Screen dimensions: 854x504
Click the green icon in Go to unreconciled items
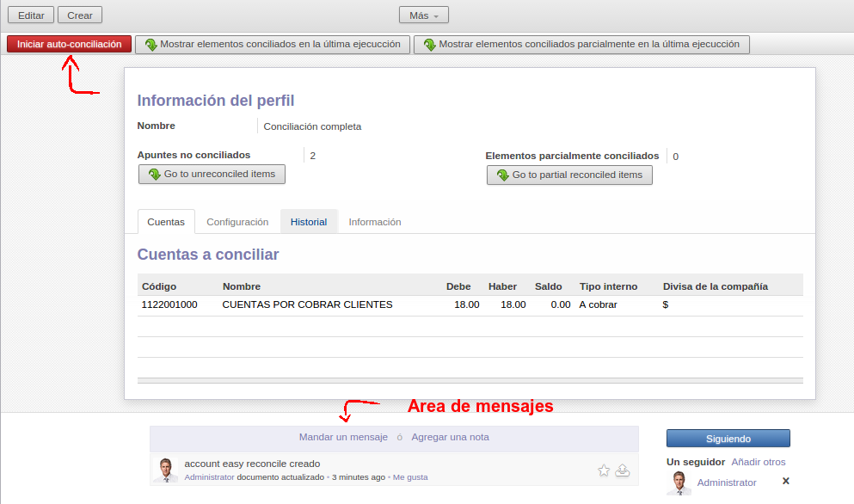(x=155, y=175)
